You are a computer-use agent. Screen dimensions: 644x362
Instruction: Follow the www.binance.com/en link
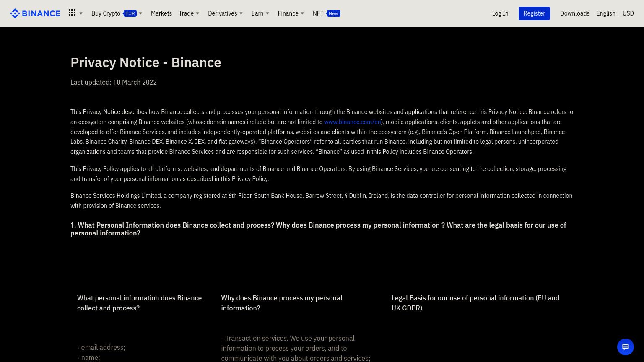click(353, 122)
